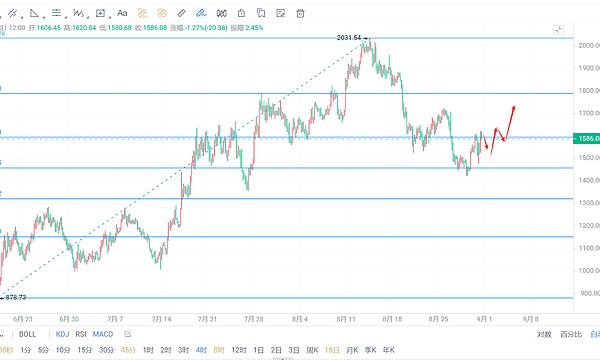600x360 pixels.
Task: Switch to 15分 interval
Action: point(85,350)
